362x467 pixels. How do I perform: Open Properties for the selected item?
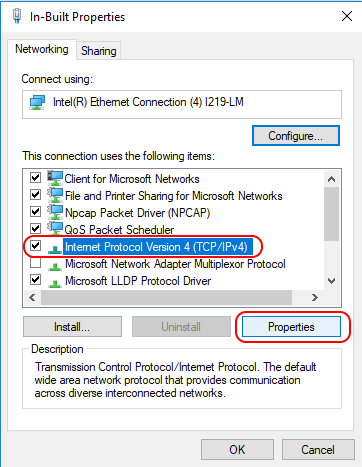(x=291, y=327)
